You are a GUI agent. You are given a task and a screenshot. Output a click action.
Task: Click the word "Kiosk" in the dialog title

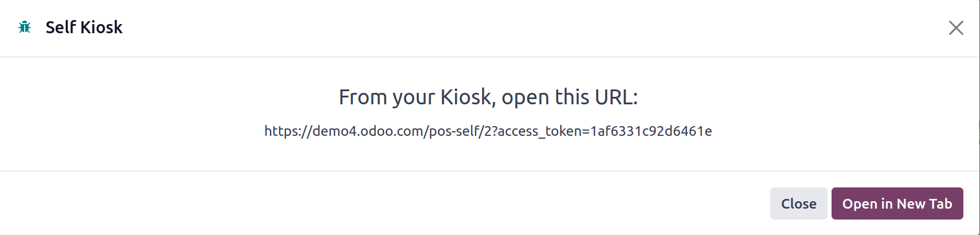(101, 27)
